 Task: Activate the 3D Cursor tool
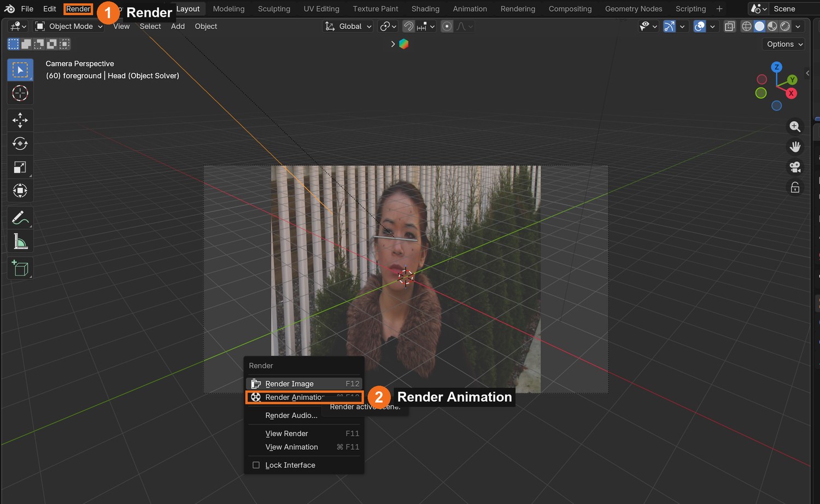click(20, 93)
